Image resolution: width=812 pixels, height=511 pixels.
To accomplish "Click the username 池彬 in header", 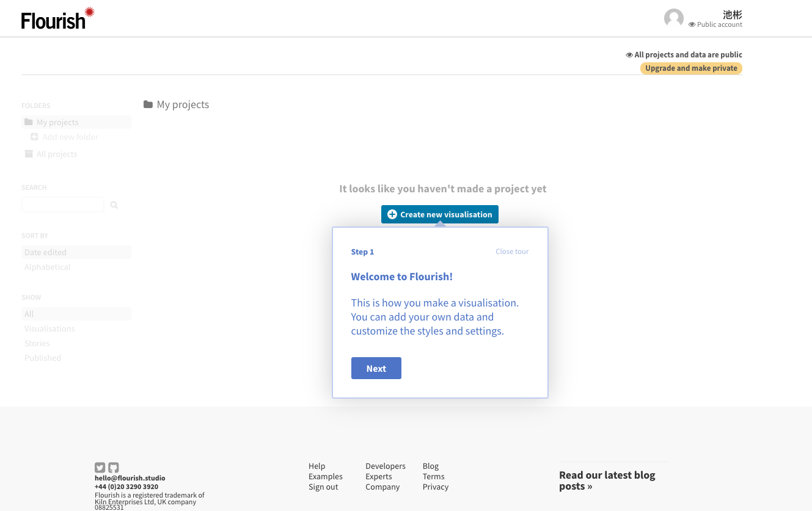I will (x=732, y=15).
